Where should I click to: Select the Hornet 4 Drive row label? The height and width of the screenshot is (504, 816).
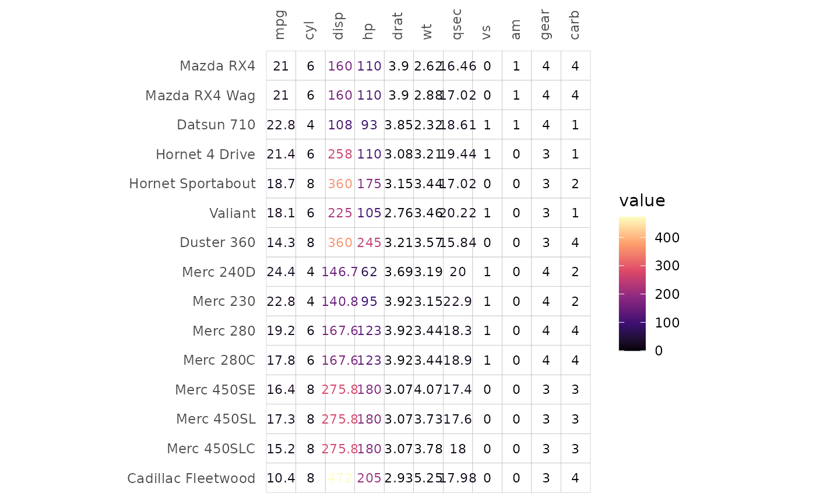[x=206, y=154]
